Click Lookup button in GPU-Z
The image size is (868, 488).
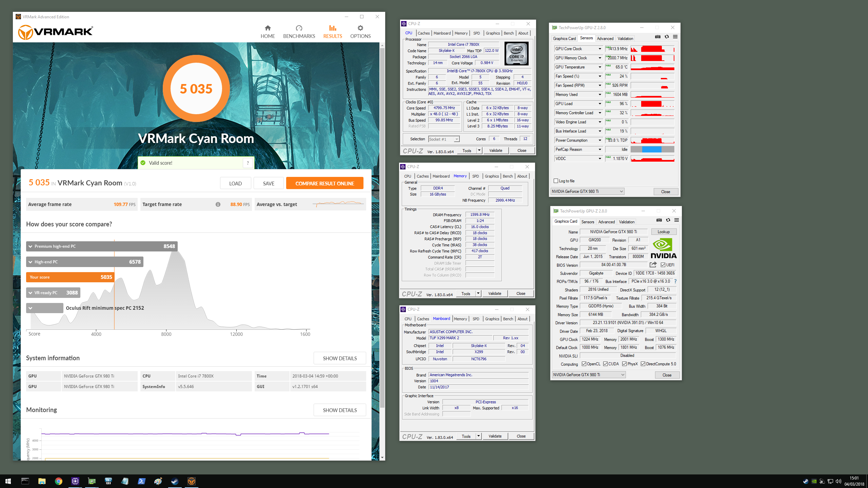click(664, 232)
